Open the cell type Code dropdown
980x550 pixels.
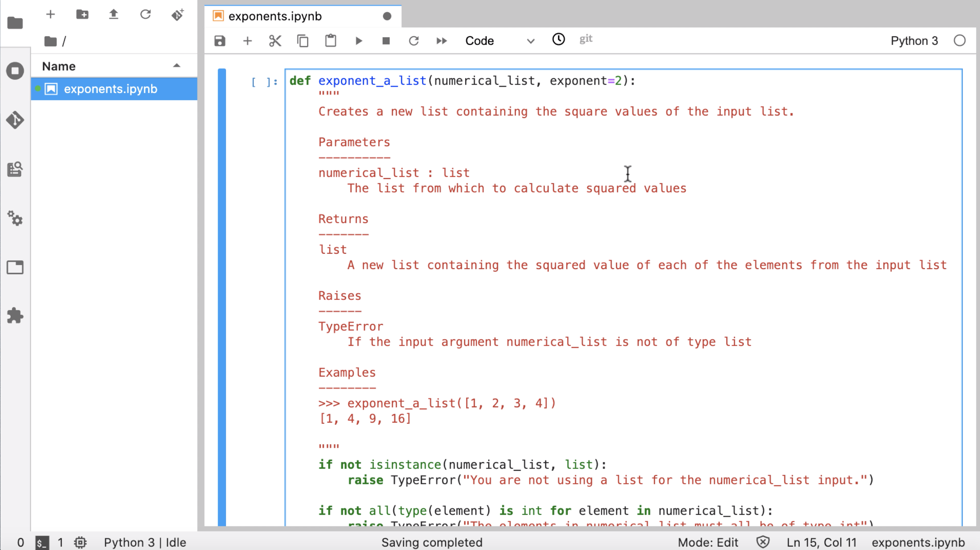(x=499, y=41)
